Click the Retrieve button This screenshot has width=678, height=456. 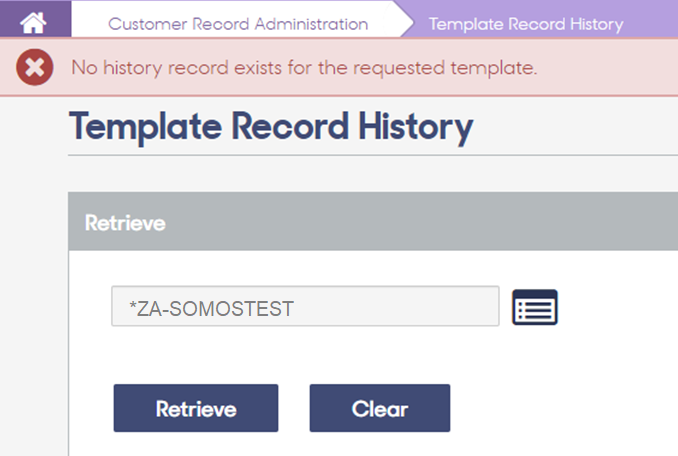[x=196, y=408]
